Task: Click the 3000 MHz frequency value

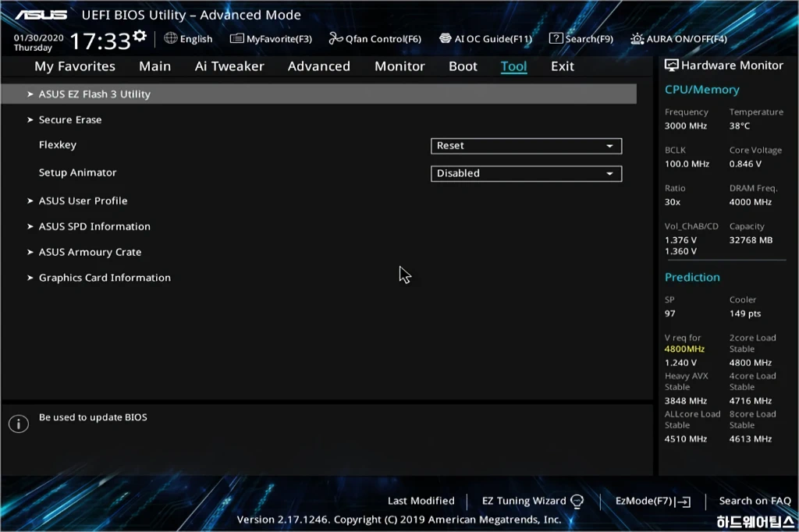Action: [685, 126]
